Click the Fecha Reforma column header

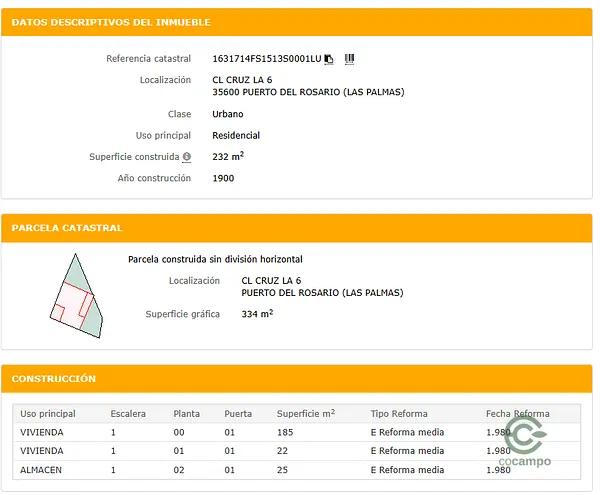pyautogui.click(x=517, y=414)
